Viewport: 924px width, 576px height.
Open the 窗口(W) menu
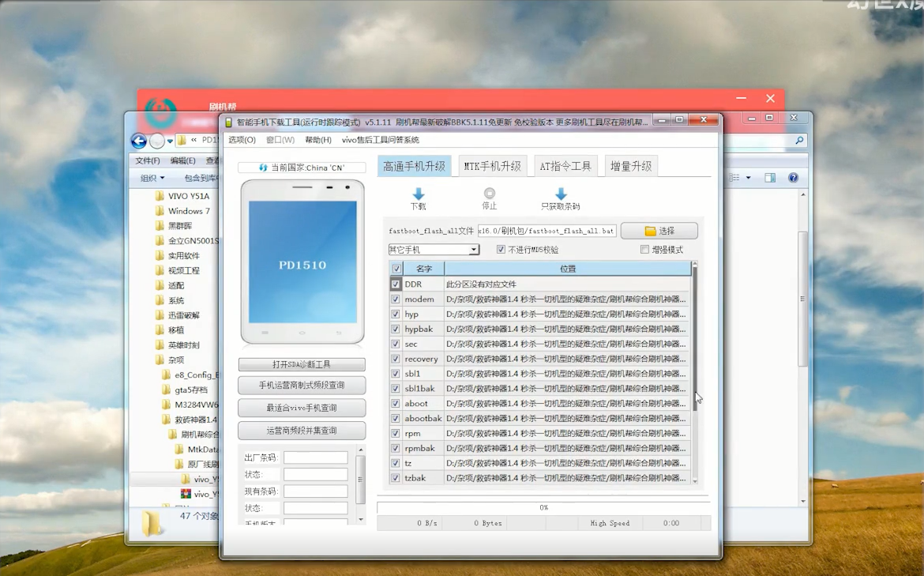point(280,140)
